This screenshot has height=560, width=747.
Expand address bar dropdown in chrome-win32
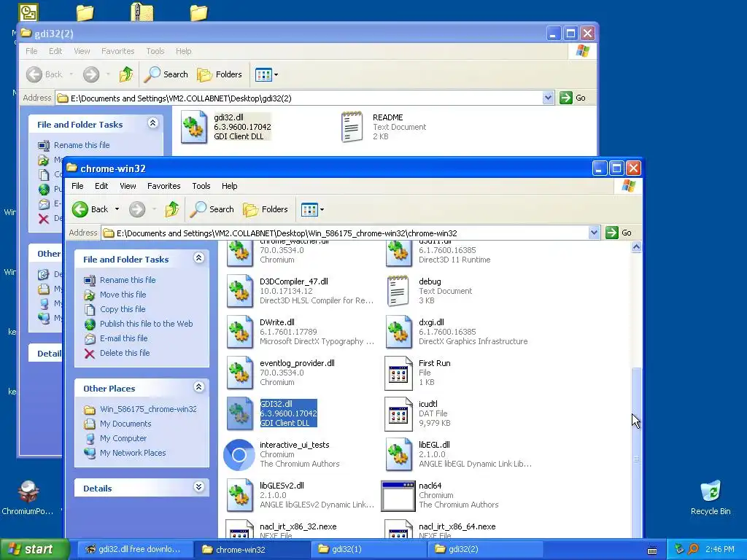[x=594, y=233]
